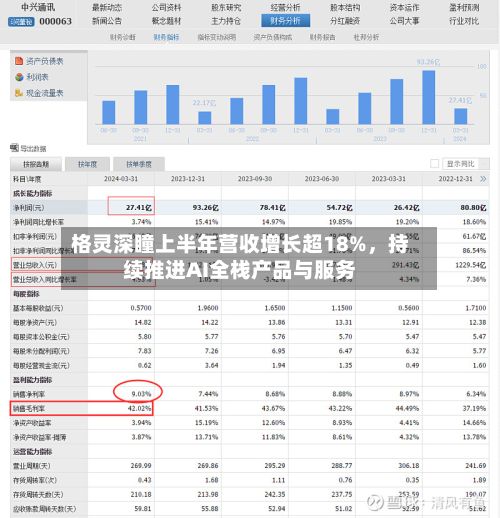Open the 资产负债构成 sub-tab
Image resolution: width=500 pixels, height=518 pixels.
pos(273,37)
